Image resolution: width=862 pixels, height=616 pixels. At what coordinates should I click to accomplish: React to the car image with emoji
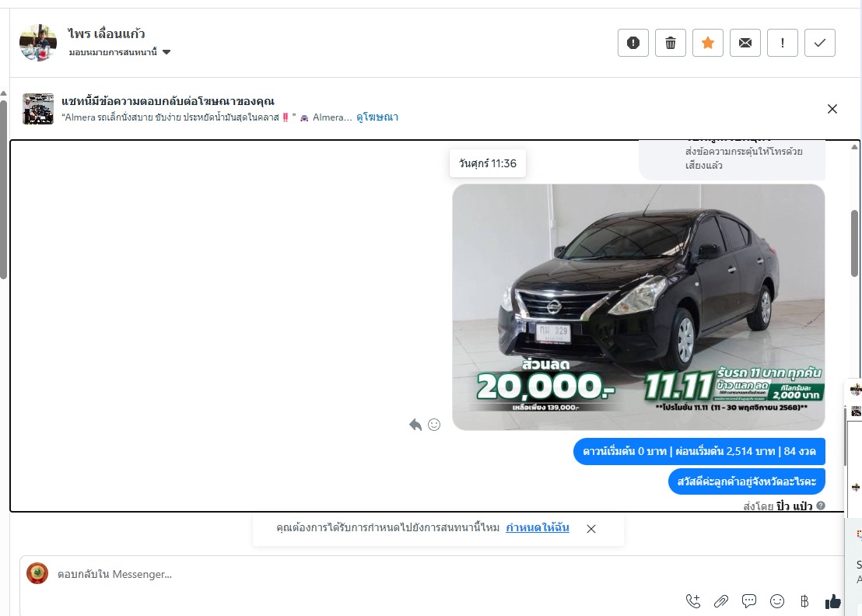[434, 425]
